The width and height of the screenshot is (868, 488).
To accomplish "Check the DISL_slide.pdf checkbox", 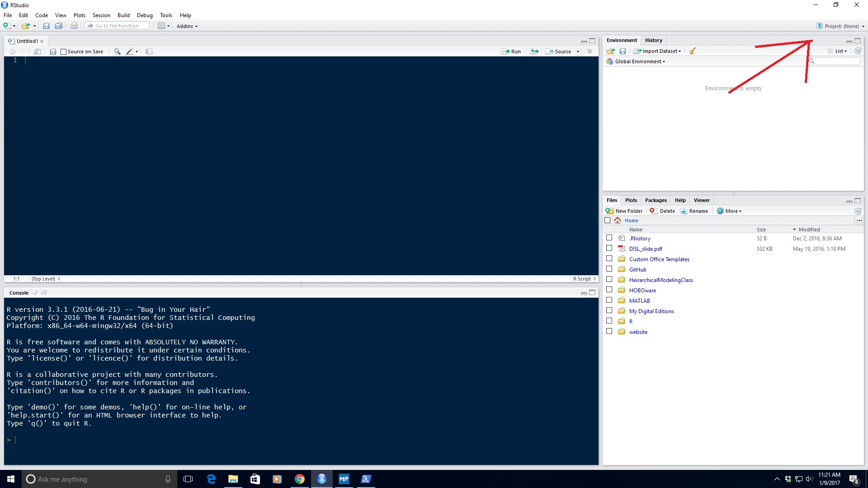I will click(x=609, y=248).
